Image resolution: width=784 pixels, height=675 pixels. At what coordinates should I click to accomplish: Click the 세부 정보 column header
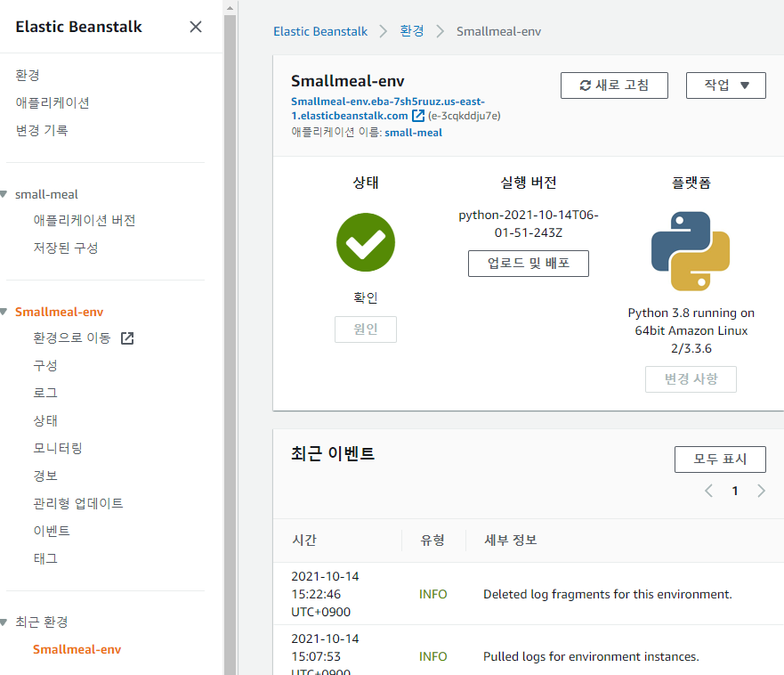pos(511,540)
